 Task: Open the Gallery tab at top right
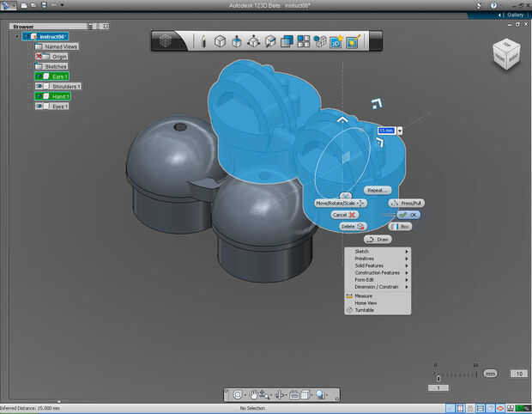pyautogui.click(x=515, y=15)
